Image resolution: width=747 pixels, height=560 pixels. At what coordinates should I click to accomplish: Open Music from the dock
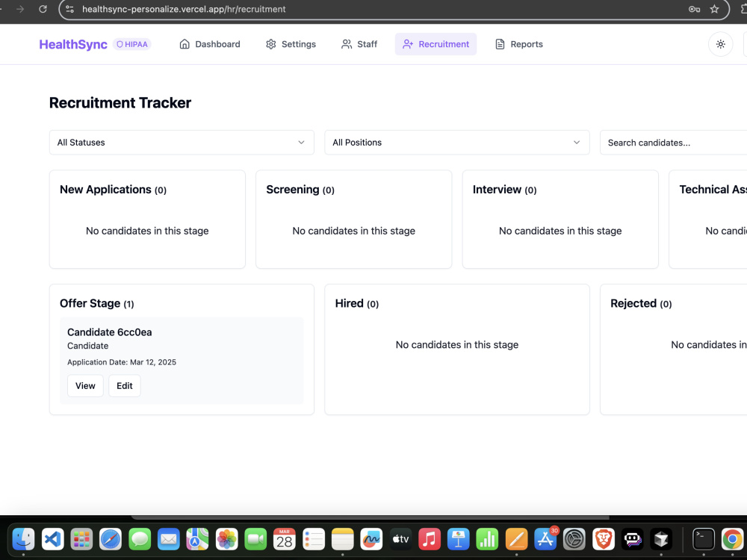pyautogui.click(x=430, y=540)
